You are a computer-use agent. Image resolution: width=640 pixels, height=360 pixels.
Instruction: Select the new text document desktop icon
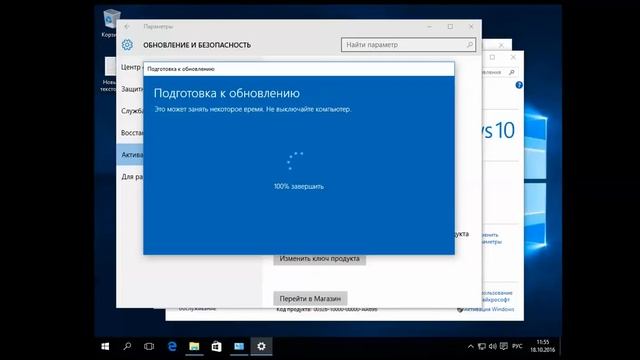click(108, 73)
